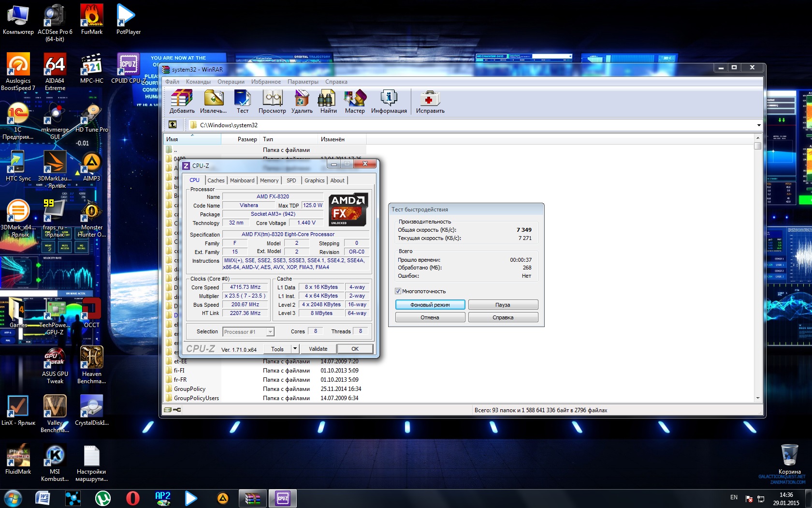Open the Processor selection dropdown in CPU-Z
812x508 pixels.
click(x=270, y=332)
